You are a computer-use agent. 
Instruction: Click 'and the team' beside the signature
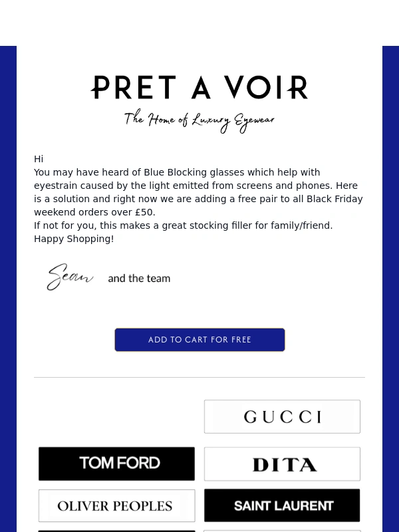pos(139,279)
